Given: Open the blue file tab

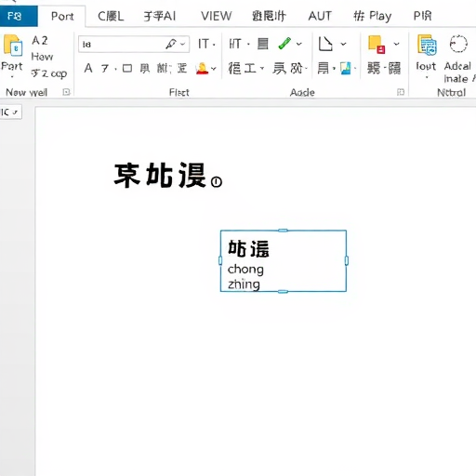Looking at the screenshot, I should pos(18,16).
